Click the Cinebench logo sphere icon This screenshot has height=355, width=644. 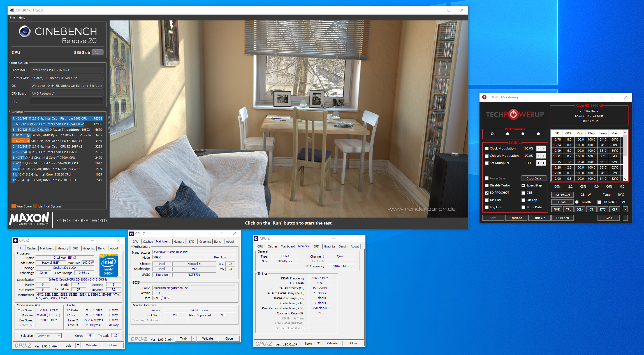click(25, 31)
